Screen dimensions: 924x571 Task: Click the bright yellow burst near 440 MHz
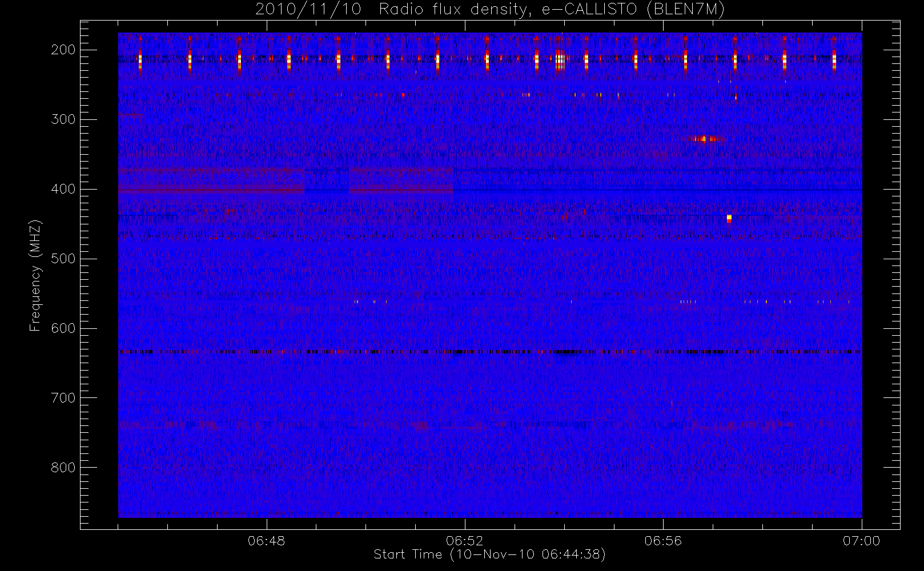729,218
